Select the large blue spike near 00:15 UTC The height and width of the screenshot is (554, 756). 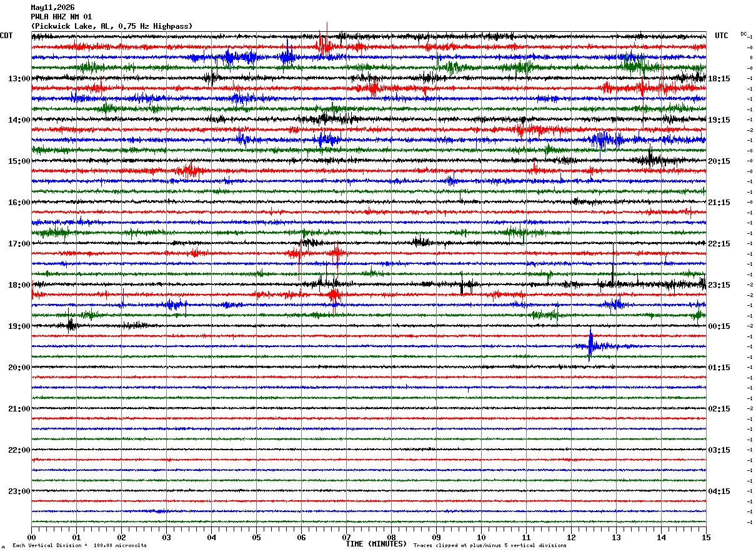click(591, 346)
